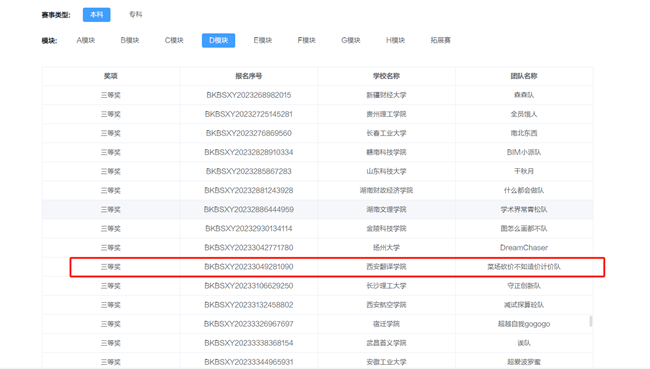Viewport: 650px width, 369px height.
Task: Switch to the 专科 competition type
Action: 136,15
